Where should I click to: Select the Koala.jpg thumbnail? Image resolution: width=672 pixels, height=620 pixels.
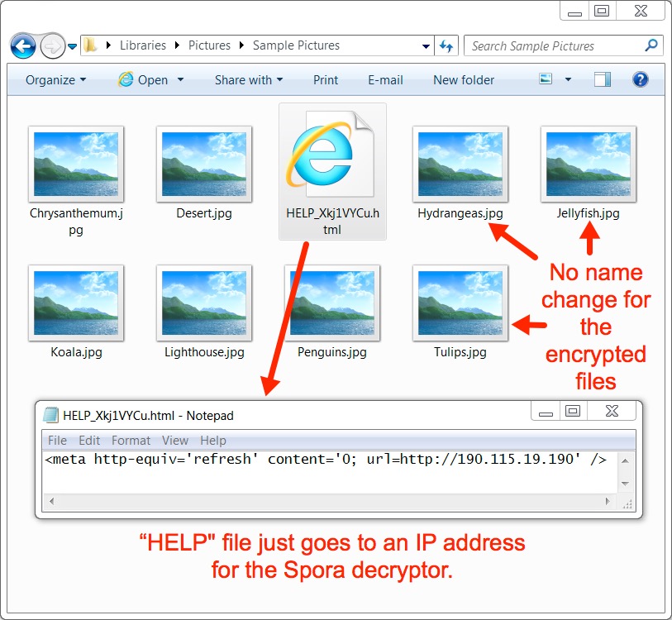76,303
